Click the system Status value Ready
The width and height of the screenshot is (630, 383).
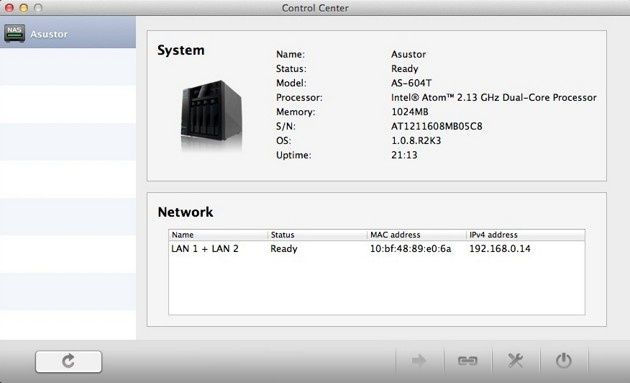pyautogui.click(x=405, y=69)
